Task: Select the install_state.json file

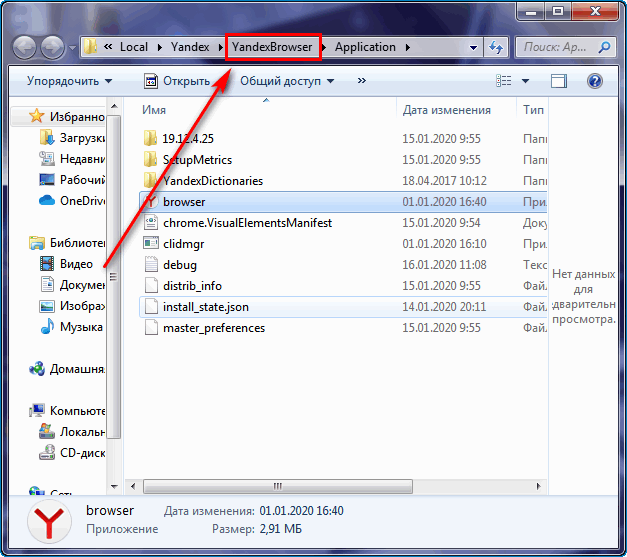Action: (x=343, y=307)
